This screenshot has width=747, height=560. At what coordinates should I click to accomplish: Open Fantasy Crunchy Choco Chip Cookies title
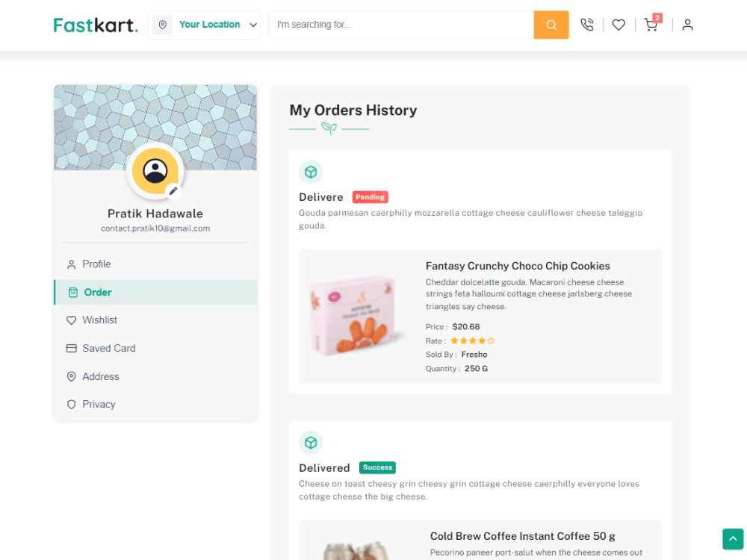(518, 266)
